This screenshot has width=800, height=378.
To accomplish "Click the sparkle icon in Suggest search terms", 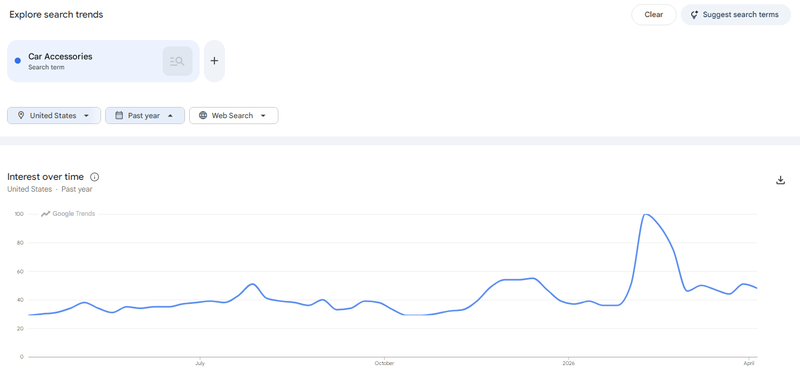I will click(694, 15).
